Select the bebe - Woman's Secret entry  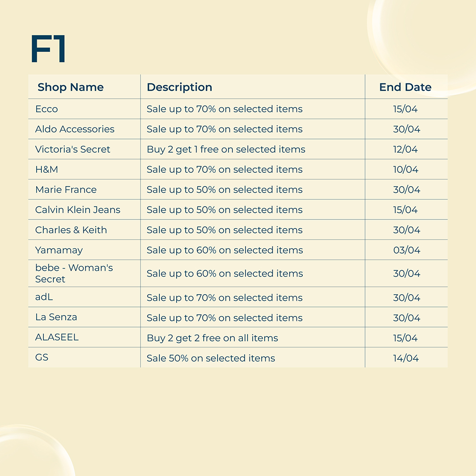pyautogui.click(x=74, y=273)
